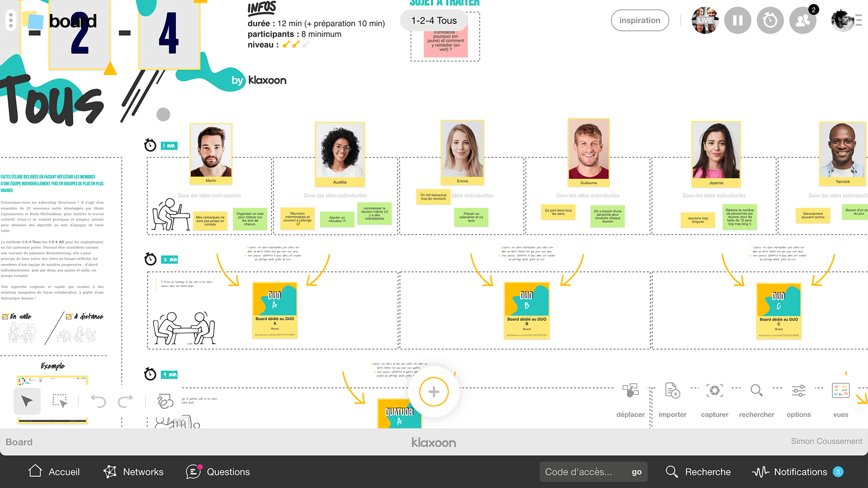Redo the last action
The height and width of the screenshot is (488, 868).
click(x=125, y=401)
